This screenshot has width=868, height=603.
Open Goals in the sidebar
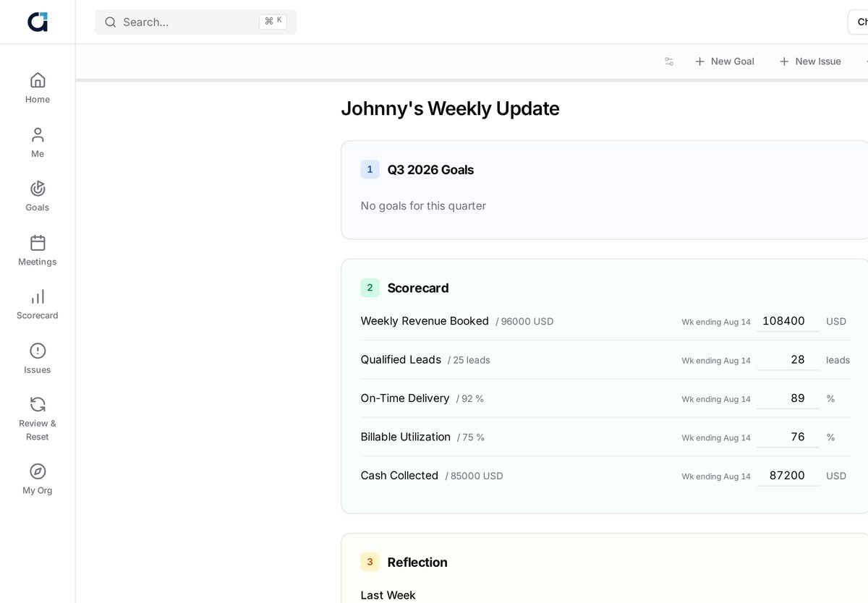(x=38, y=196)
